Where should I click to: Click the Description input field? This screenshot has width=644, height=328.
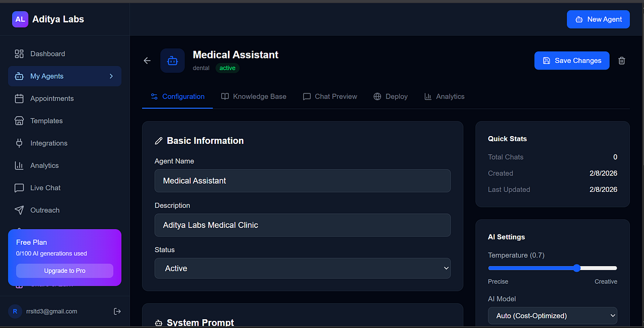click(x=303, y=225)
